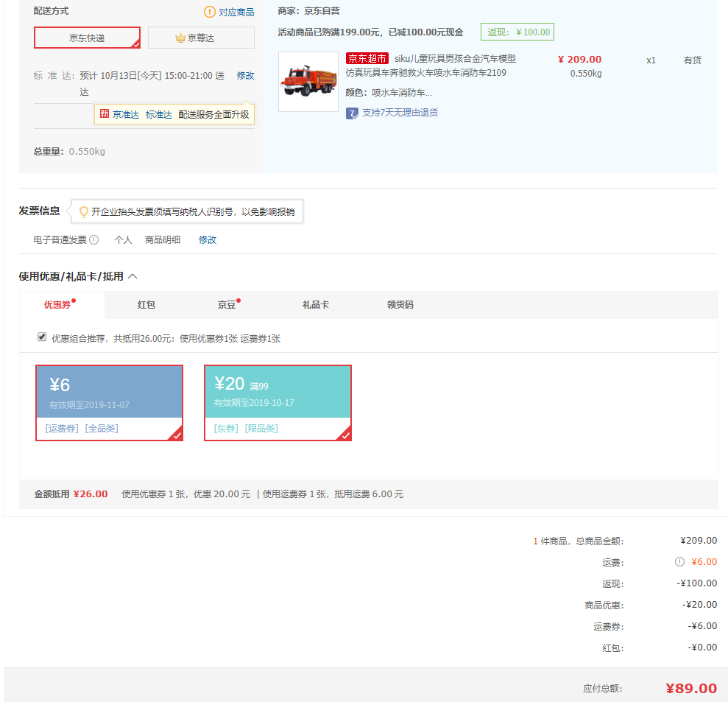Switch to 礼品卡 tab
Viewport: 728px width, 702px height.
[316, 305]
